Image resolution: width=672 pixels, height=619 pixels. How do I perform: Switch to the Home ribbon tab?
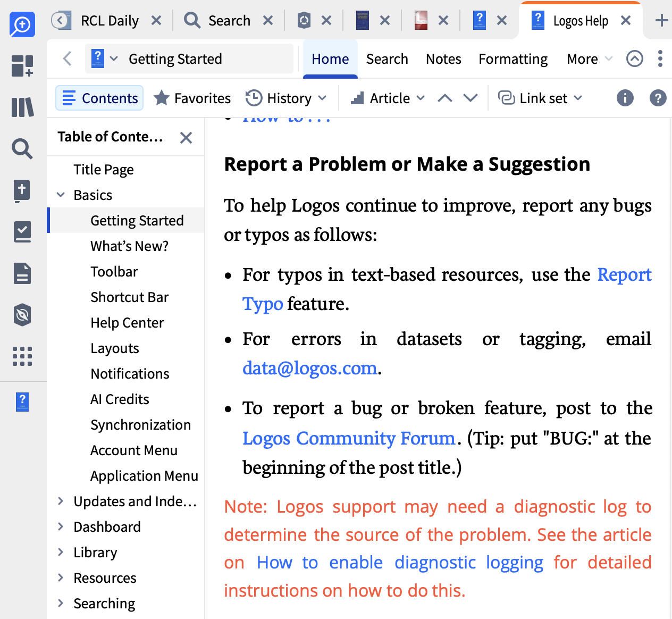tap(330, 59)
